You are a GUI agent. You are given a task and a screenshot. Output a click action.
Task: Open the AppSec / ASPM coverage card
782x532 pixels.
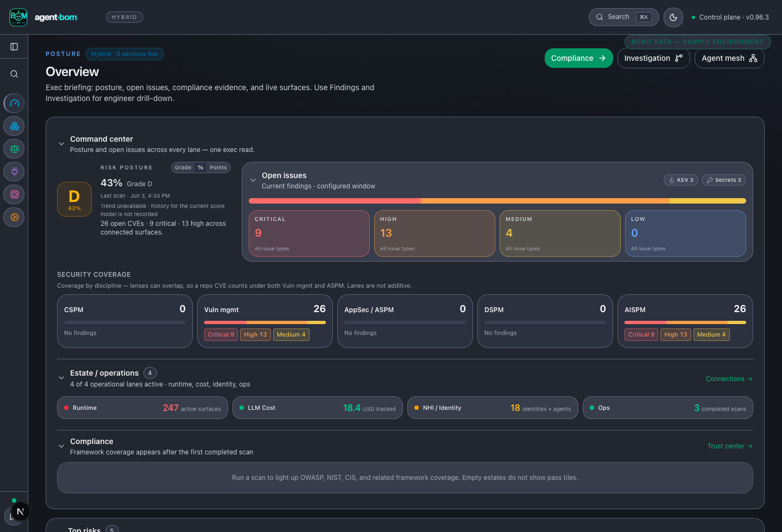[x=405, y=321]
